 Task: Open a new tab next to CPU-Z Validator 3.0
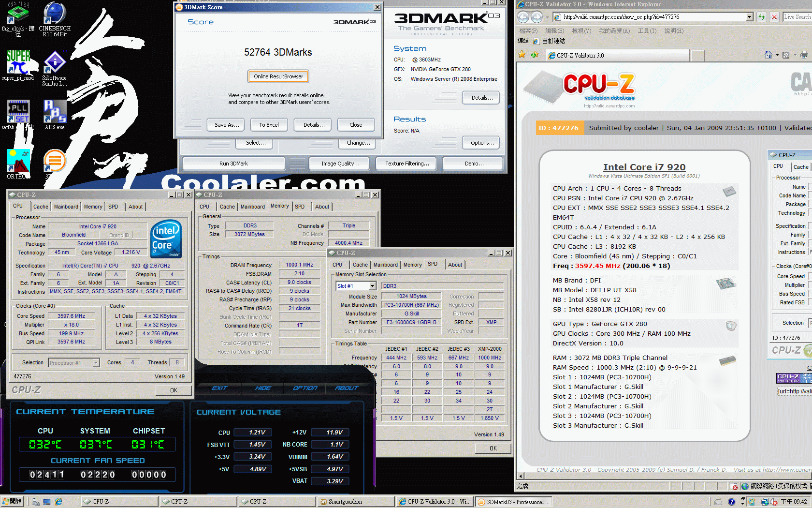click(697, 55)
